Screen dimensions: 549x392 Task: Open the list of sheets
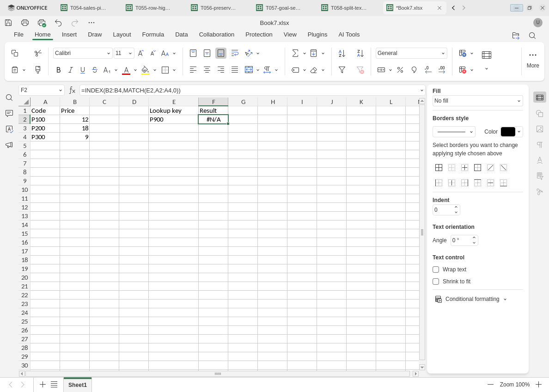54,384
